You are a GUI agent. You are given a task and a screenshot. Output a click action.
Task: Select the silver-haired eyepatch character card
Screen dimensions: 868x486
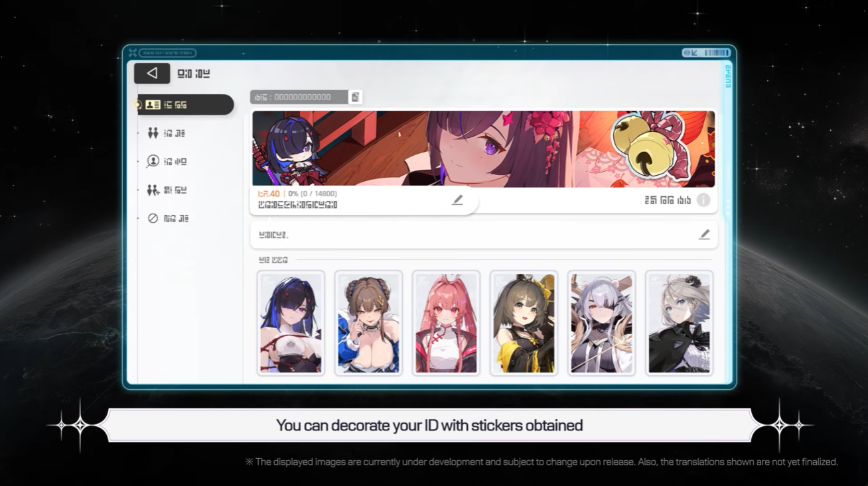(601, 323)
